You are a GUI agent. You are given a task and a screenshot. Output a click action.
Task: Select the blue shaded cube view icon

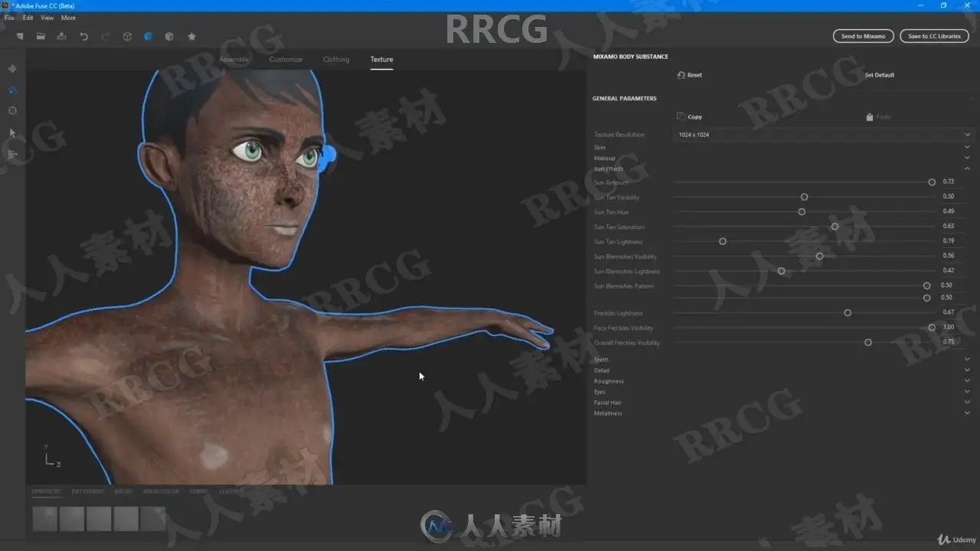149,36
